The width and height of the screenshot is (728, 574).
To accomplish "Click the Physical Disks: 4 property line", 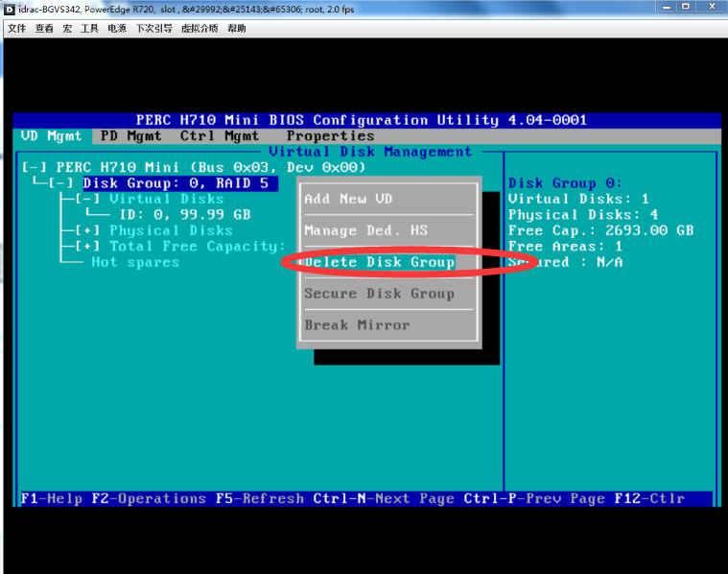I will point(583,215).
